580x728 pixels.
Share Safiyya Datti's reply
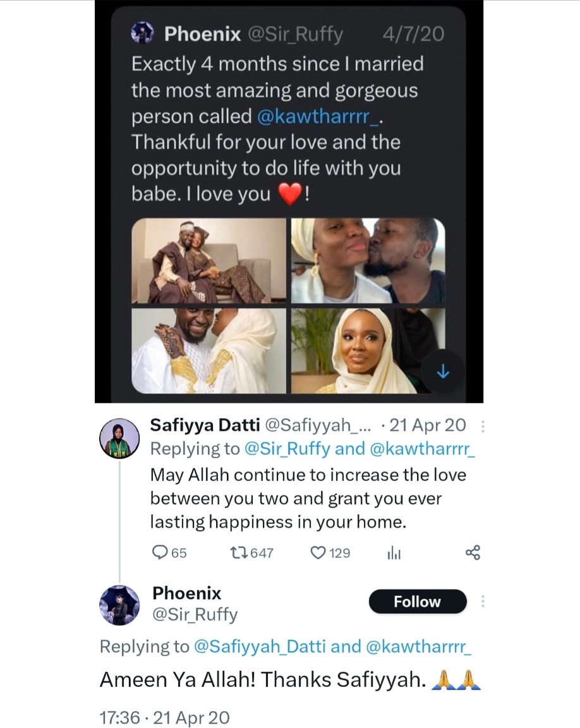coord(473,553)
